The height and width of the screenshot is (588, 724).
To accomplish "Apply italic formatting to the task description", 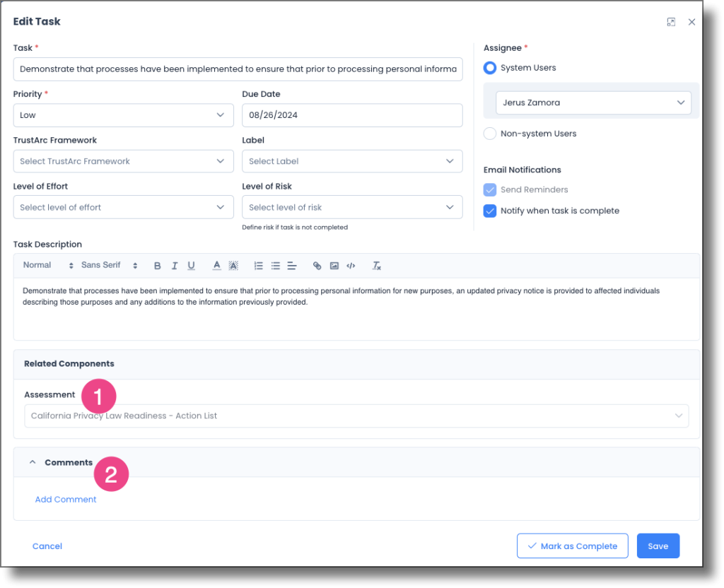I will pos(174,265).
